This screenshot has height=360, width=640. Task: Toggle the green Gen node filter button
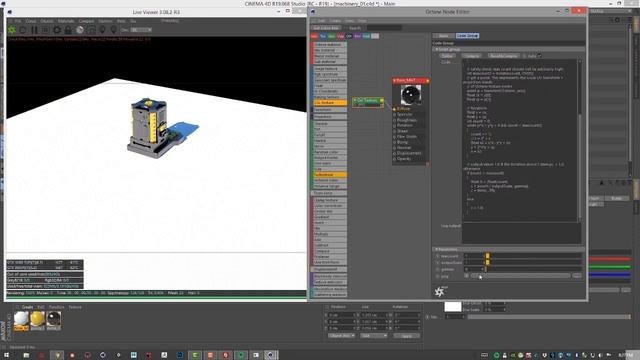pyautogui.click(x=331, y=36)
